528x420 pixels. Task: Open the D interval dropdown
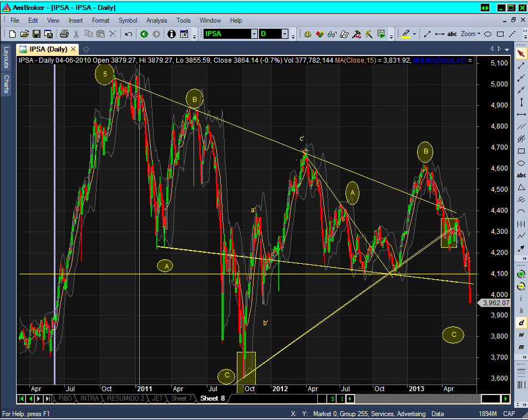285,34
